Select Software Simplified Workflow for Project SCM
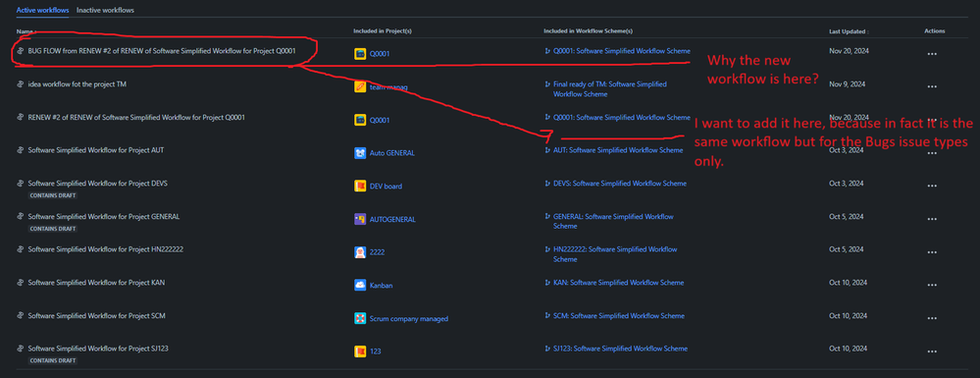Screen dimensions: 980x378 pos(96,315)
